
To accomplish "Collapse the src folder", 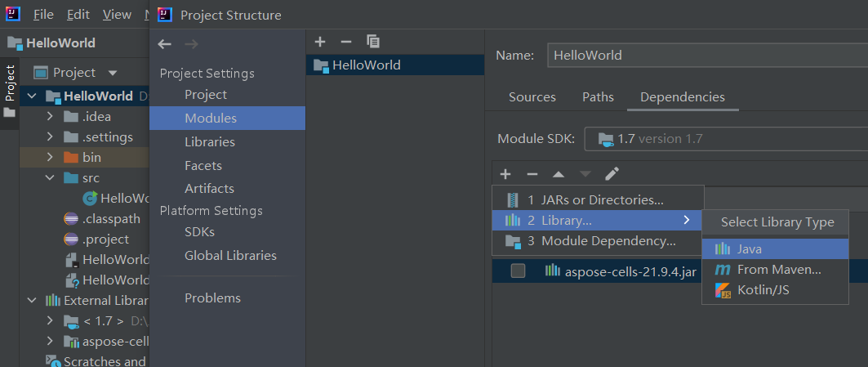I will pyautogui.click(x=50, y=178).
